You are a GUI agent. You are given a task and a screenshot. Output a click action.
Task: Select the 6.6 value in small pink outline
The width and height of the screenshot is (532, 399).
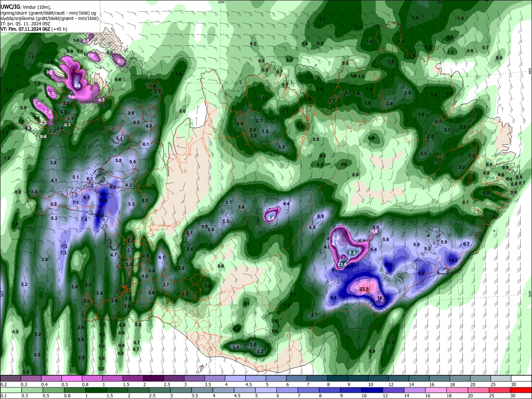coord(271,219)
